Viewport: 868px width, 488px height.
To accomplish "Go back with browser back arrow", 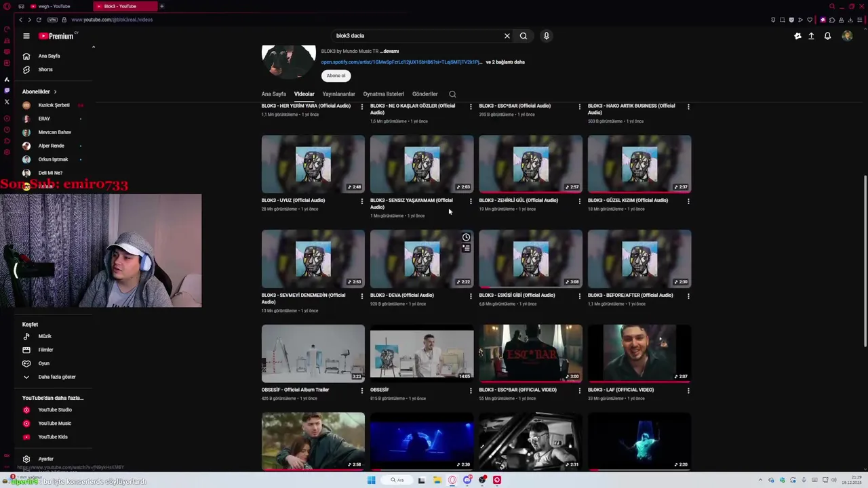I will (20, 20).
